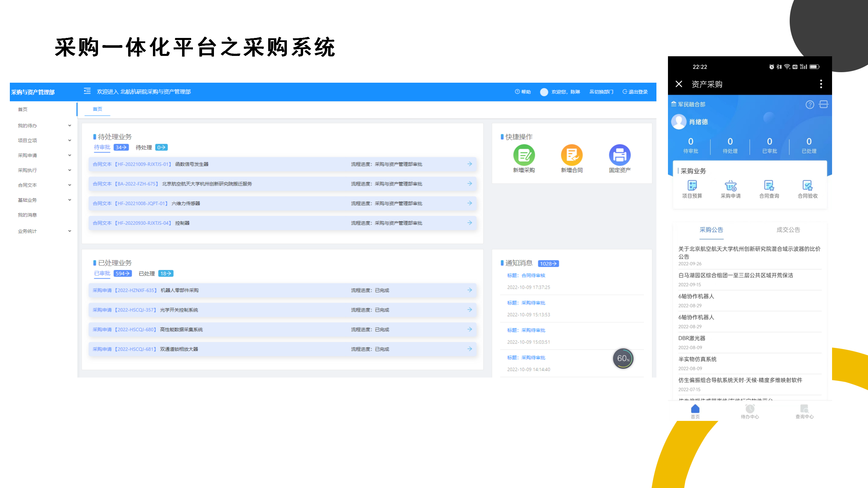
Task: Open the three-dot menu in mobile app
Action: point(821,84)
